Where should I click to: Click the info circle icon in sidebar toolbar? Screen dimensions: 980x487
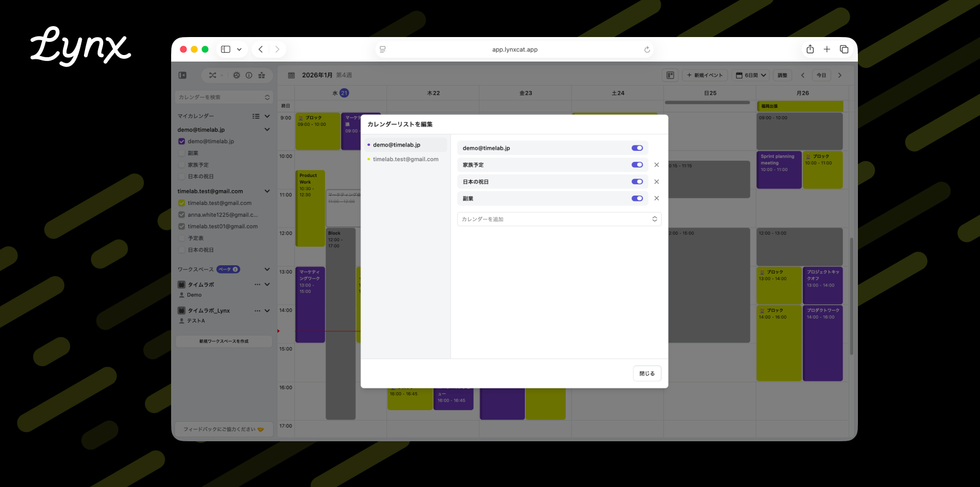(x=249, y=75)
